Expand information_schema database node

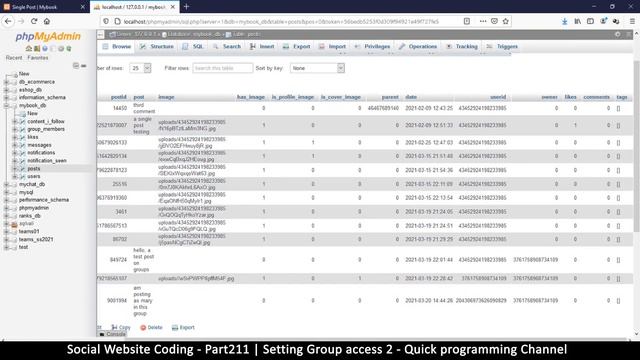click(x=6, y=98)
